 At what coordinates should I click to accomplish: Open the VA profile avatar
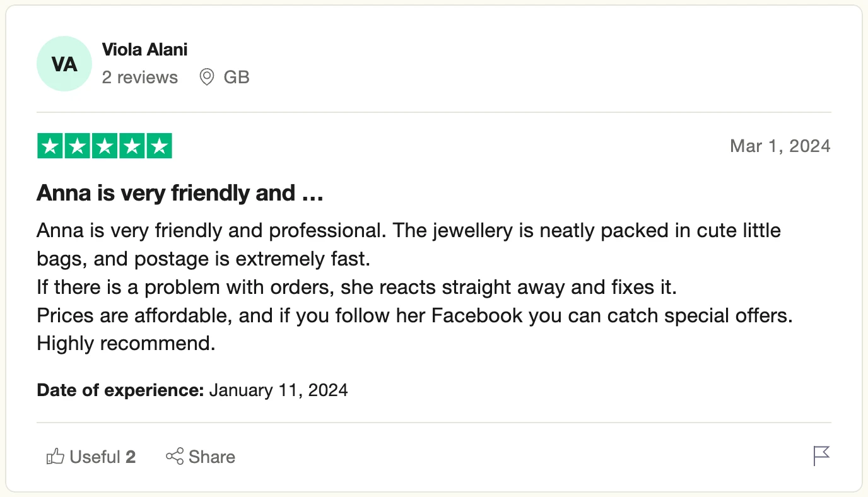64,64
